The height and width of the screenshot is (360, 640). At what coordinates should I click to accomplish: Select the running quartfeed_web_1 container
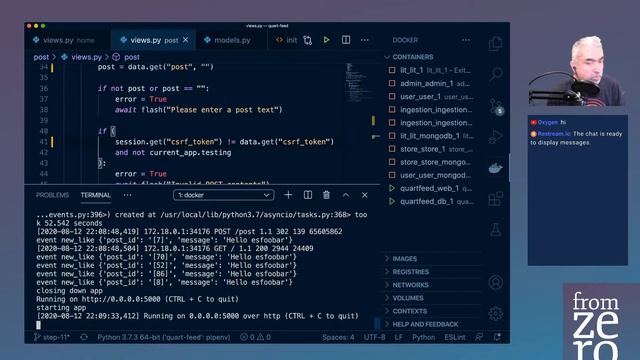click(x=431, y=188)
